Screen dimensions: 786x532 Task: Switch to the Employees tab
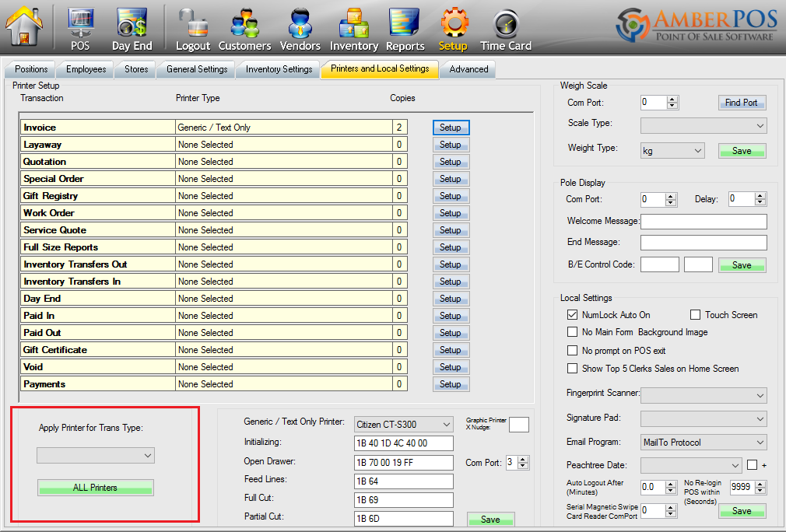click(x=86, y=69)
